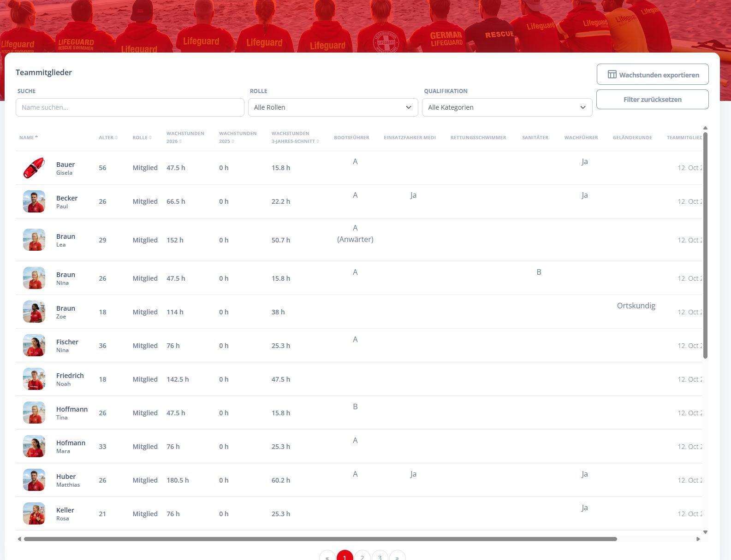Focus the Name suchen search field
Screen dimensions: 731x560
coord(130,107)
